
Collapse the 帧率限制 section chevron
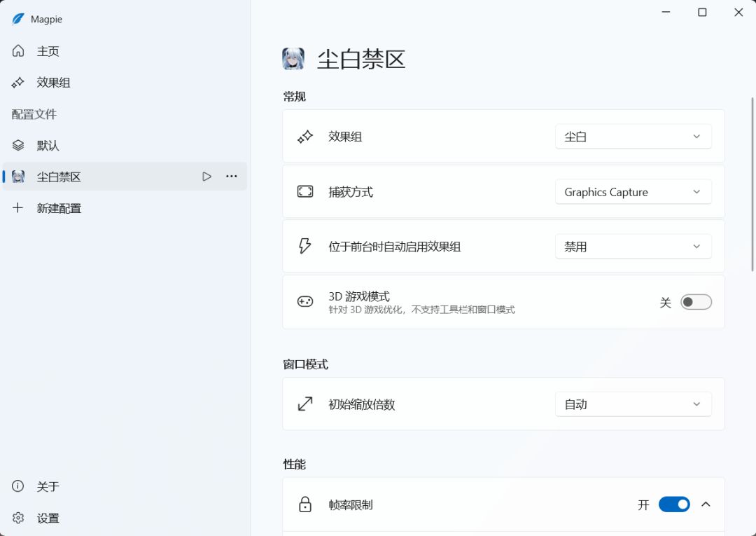(x=706, y=504)
